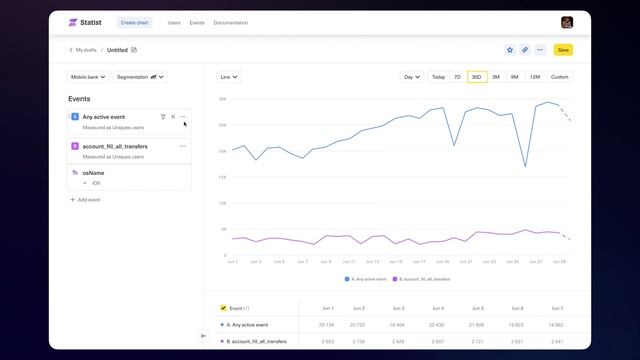Open the Day granularity dropdown

coord(412,77)
